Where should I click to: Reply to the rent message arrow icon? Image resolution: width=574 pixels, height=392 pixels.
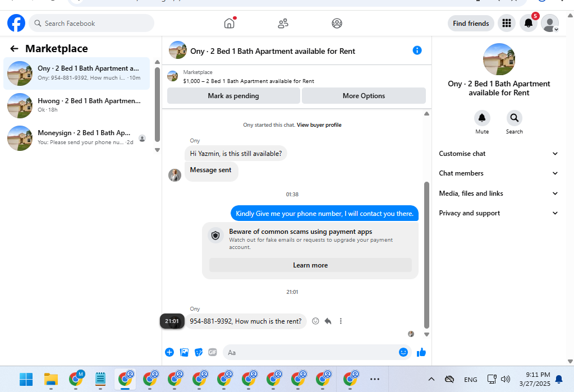click(x=328, y=321)
